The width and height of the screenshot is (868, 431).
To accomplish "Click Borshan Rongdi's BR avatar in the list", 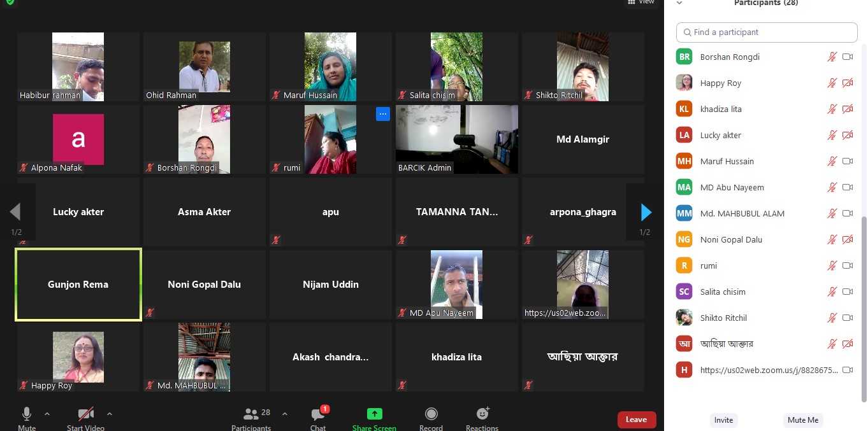I will pos(684,57).
